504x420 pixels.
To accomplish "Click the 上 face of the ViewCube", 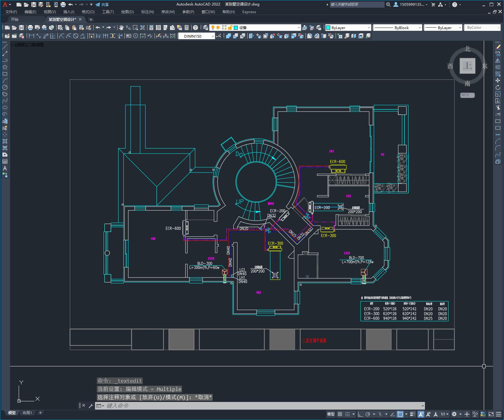I will click(468, 66).
